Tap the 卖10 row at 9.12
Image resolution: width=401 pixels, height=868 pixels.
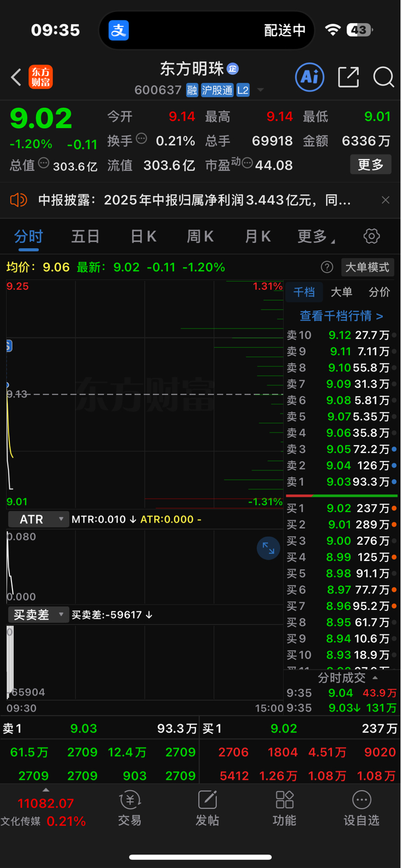(342, 335)
